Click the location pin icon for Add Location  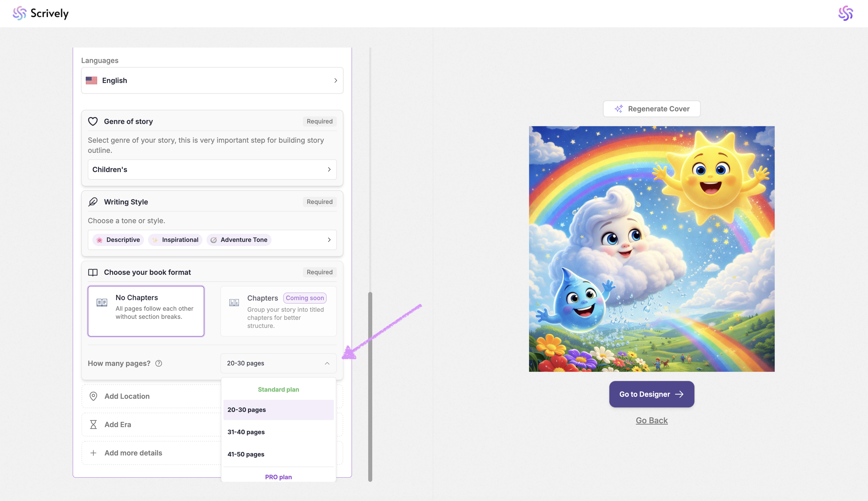[x=93, y=396]
